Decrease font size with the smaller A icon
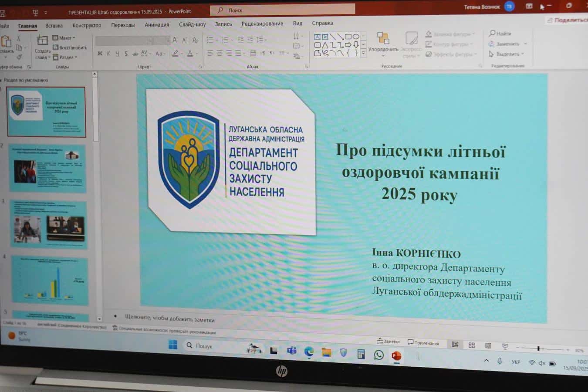The width and height of the screenshot is (588, 392). pyautogui.click(x=184, y=40)
